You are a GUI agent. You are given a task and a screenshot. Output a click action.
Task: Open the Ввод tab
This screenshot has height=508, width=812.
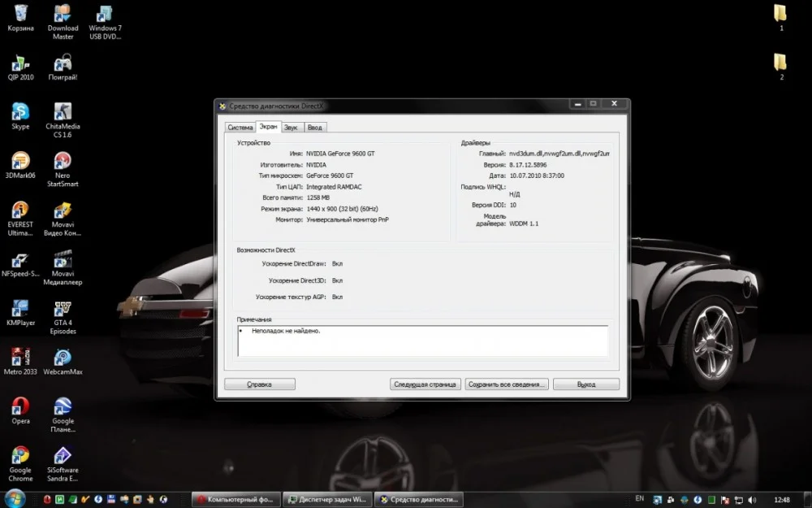315,128
